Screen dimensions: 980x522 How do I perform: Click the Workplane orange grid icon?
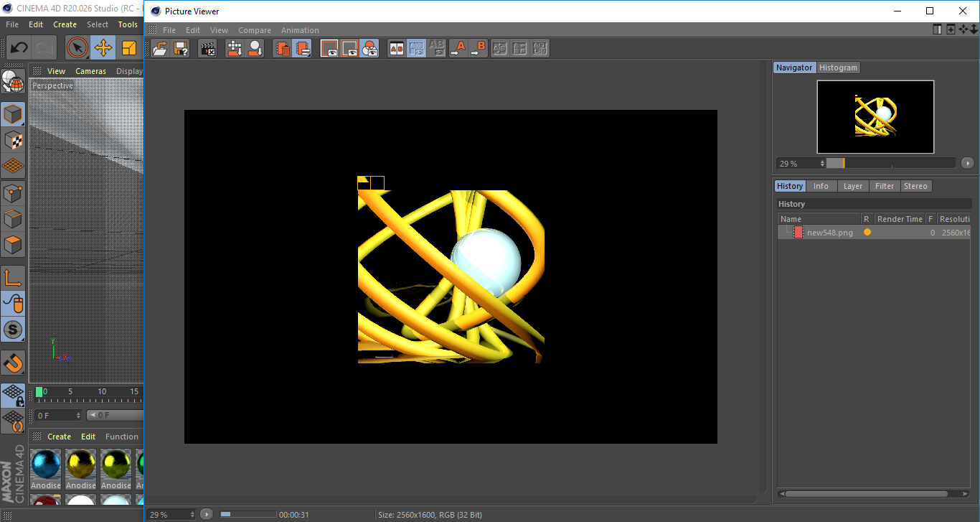[x=13, y=166]
